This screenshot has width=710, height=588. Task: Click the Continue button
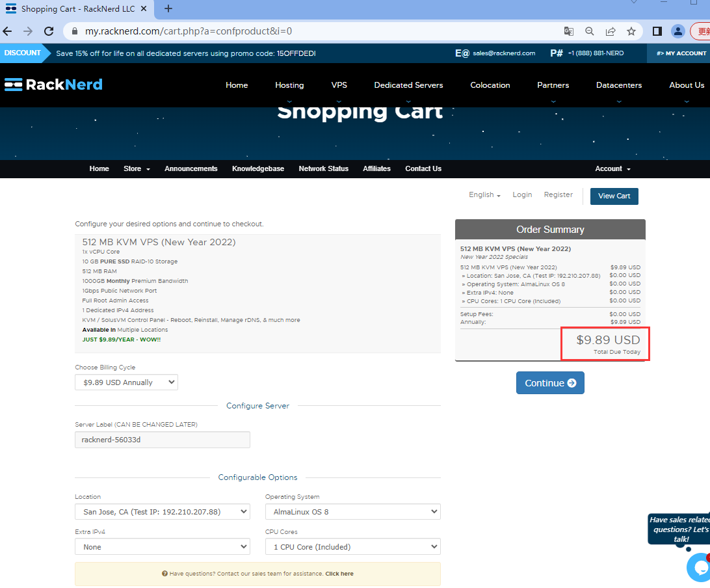550,383
